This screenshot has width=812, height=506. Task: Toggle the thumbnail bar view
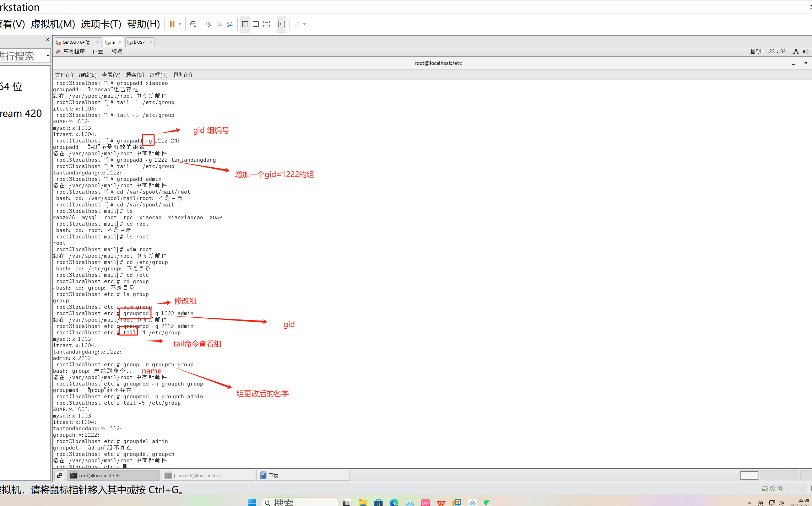[256, 24]
